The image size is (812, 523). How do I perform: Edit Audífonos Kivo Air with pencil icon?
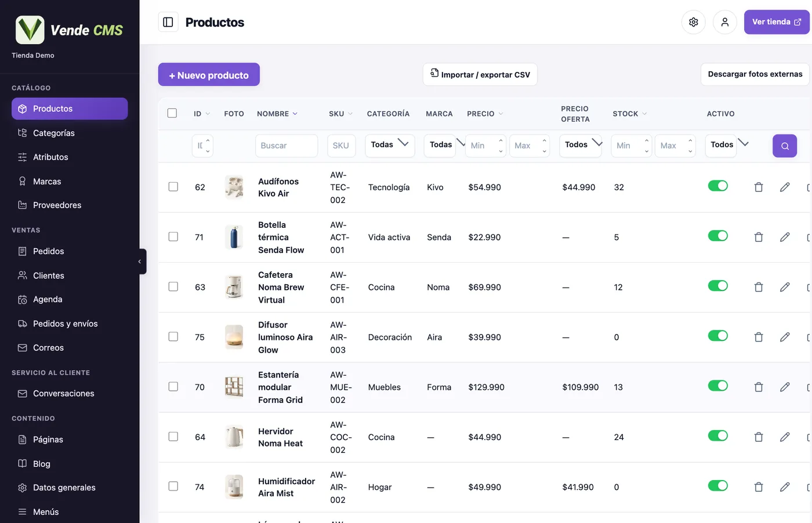tap(785, 187)
